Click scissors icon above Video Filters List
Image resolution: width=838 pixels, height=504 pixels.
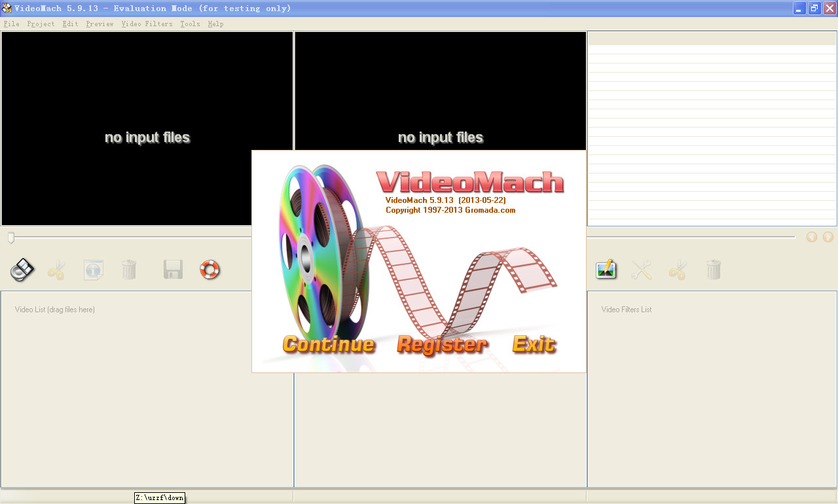678,270
